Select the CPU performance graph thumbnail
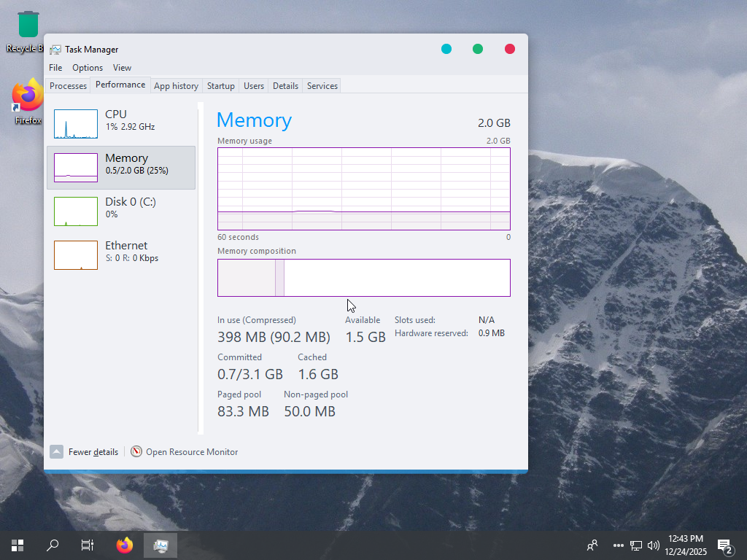Image resolution: width=747 pixels, height=560 pixels. 76,124
